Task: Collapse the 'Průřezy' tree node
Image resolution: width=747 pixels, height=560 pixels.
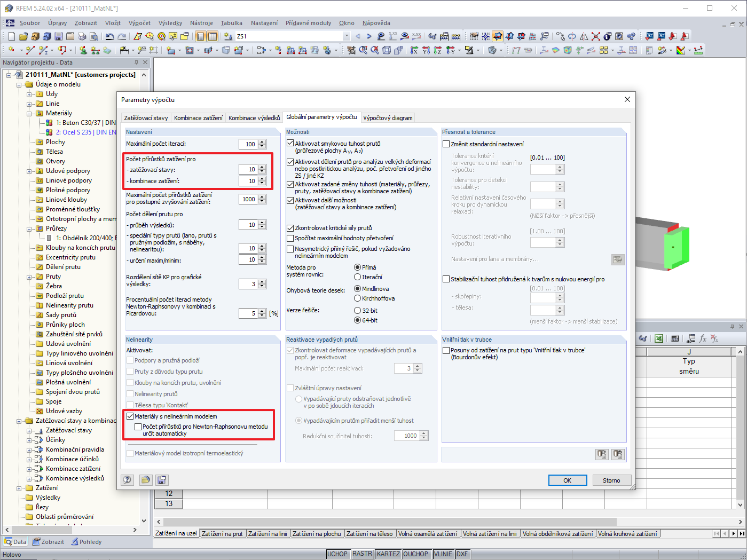Action: (x=29, y=228)
